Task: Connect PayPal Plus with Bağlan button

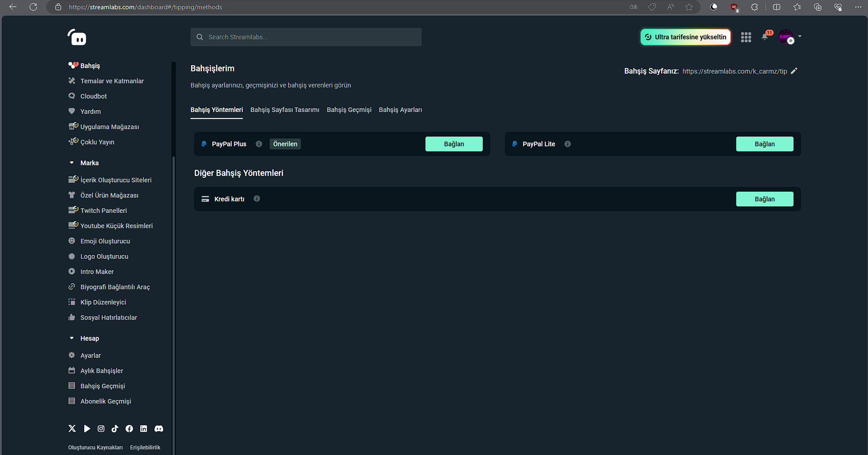Action: pyautogui.click(x=454, y=144)
